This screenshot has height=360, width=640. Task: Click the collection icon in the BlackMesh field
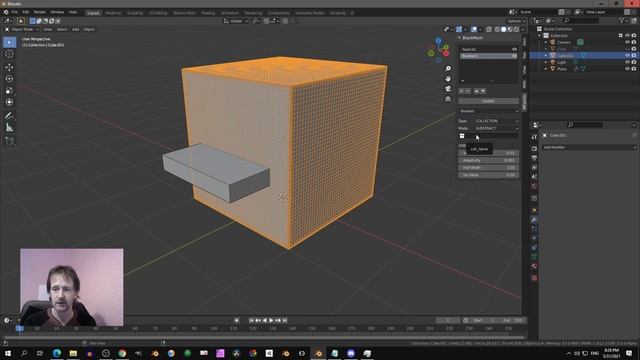tap(462, 136)
